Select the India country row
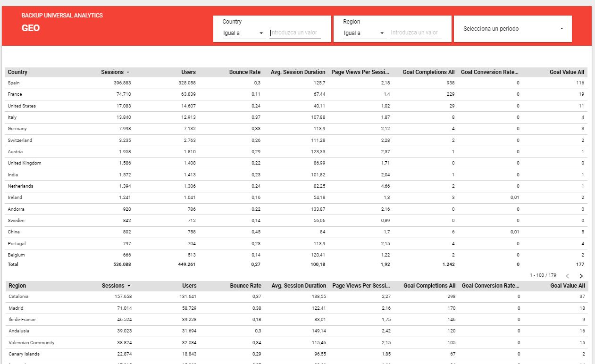This screenshot has width=595, height=364. point(296,175)
